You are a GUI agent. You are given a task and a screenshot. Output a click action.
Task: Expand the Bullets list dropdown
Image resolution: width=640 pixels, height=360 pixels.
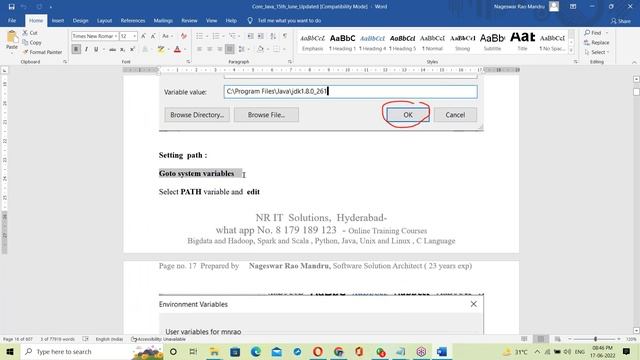[x=207, y=36]
